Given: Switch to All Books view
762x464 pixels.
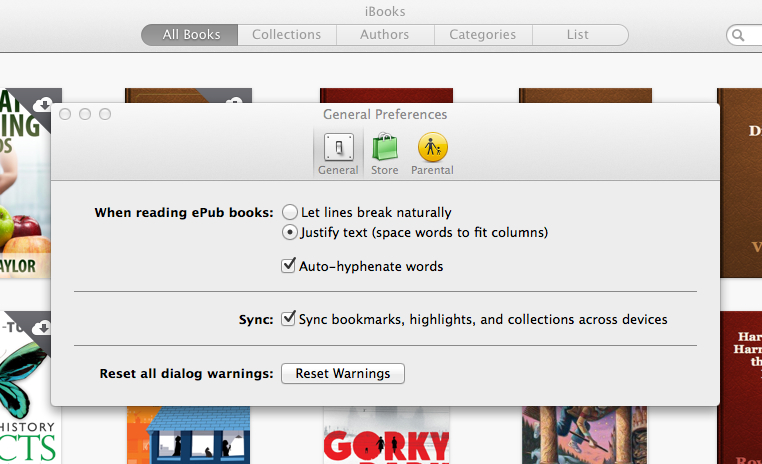Looking at the screenshot, I should coord(190,35).
